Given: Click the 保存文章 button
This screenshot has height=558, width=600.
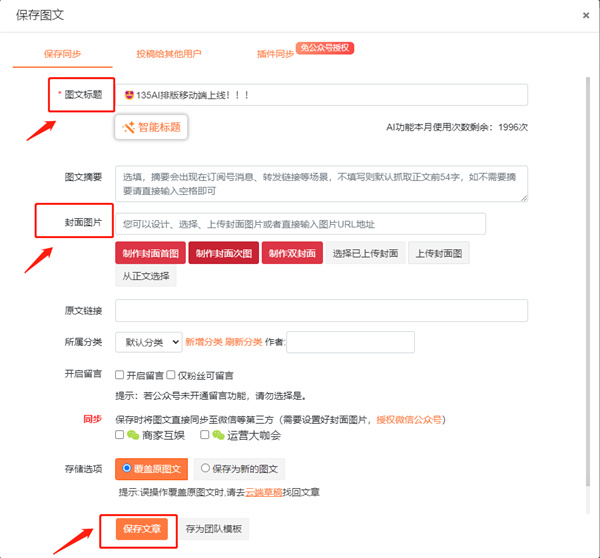Looking at the screenshot, I should (142, 529).
